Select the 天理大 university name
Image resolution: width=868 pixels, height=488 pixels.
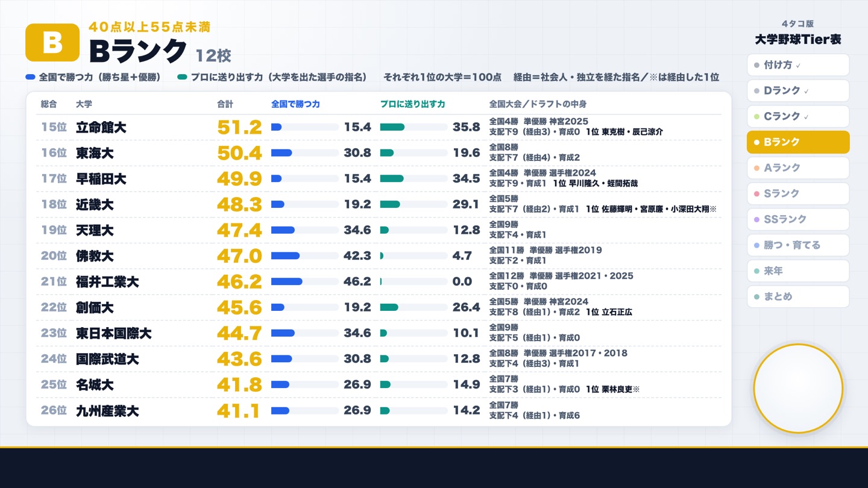pos(95,231)
